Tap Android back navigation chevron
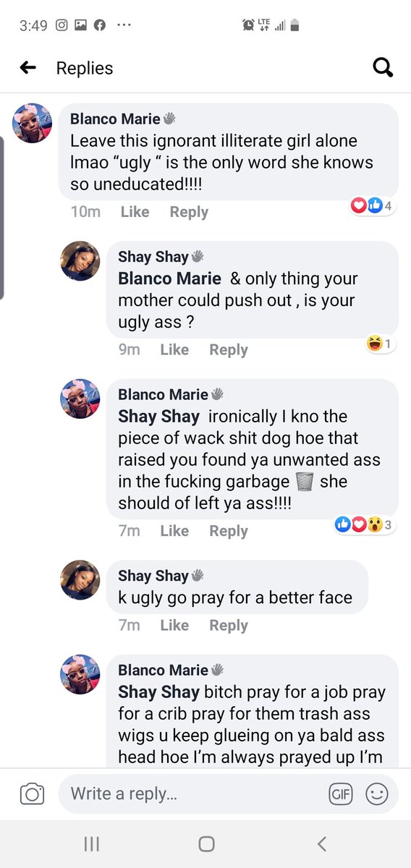The height and width of the screenshot is (868, 411). pyautogui.click(x=322, y=843)
